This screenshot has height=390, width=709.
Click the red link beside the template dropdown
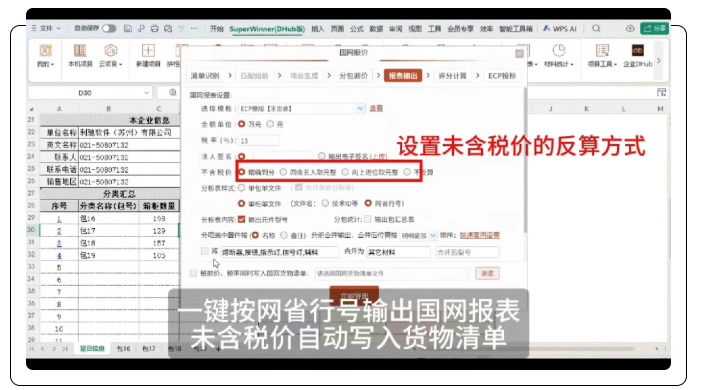click(376, 108)
